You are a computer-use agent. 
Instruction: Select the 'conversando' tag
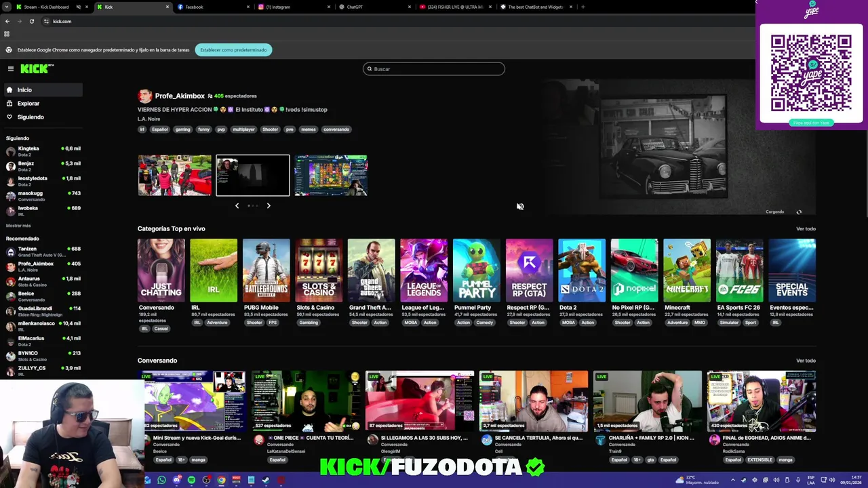tap(336, 129)
